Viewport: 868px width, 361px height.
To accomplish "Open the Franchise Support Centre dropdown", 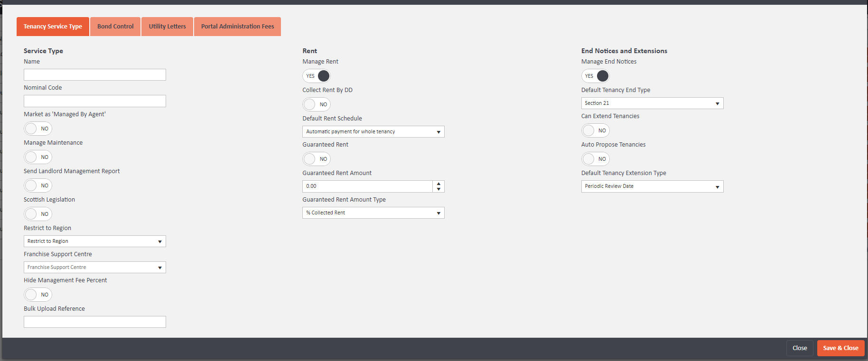I will (95, 268).
